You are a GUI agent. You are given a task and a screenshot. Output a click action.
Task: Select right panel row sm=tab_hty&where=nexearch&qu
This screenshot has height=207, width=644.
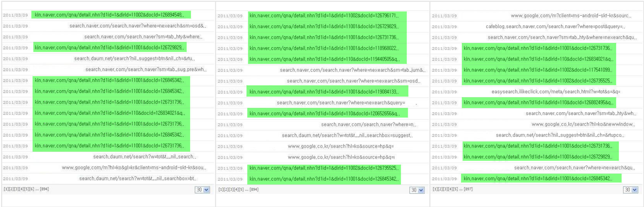pyautogui.click(x=562, y=37)
